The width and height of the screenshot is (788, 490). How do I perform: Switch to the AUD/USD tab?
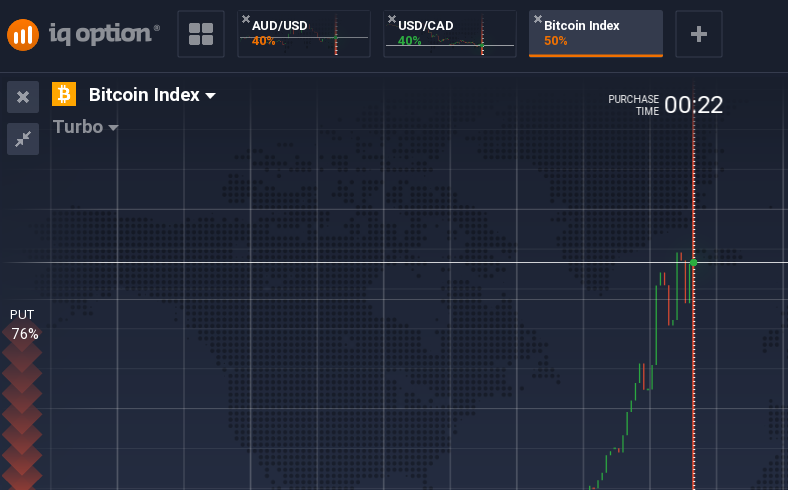click(x=304, y=34)
